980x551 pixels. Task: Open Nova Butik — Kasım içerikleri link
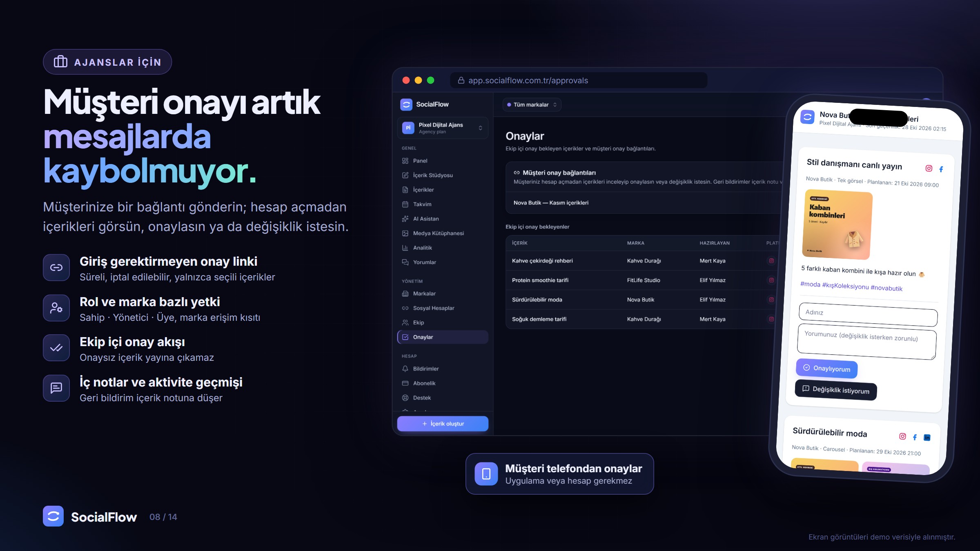point(551,203)
